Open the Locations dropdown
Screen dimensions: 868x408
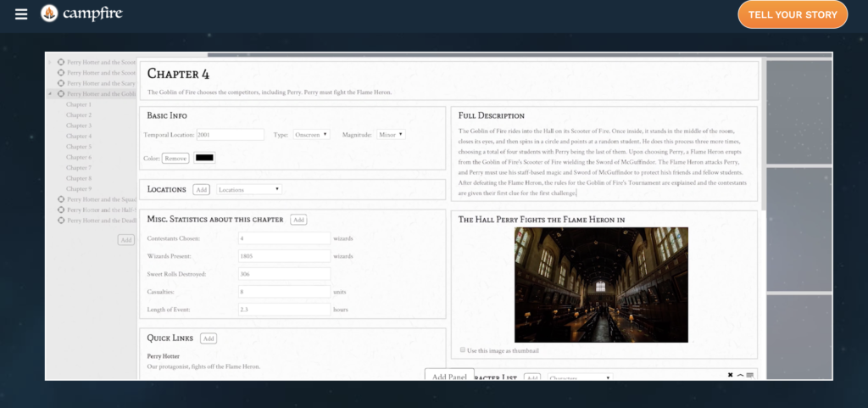(249, 189)
